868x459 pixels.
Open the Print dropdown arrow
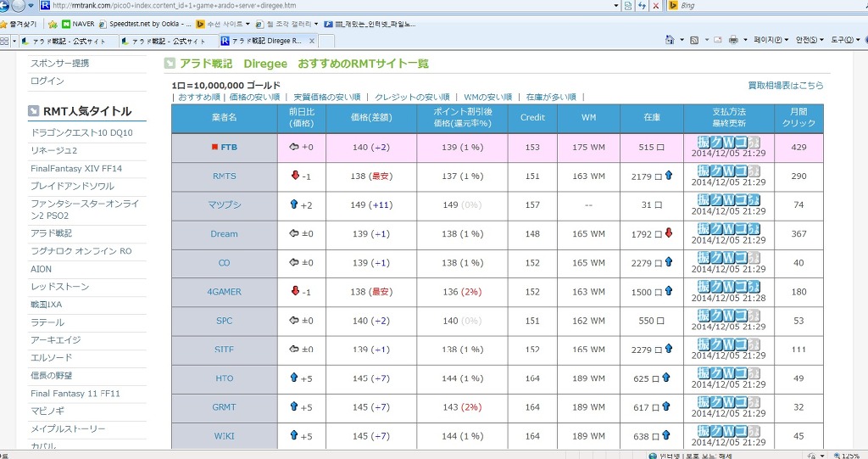pos(745,40)
